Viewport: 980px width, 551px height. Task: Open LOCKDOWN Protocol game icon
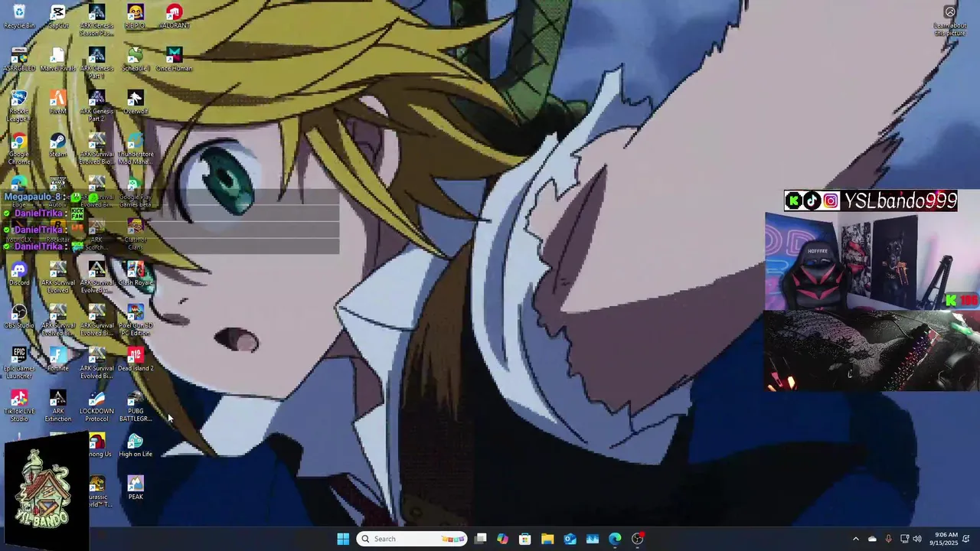pyautogui.click(x=96, y=405)
